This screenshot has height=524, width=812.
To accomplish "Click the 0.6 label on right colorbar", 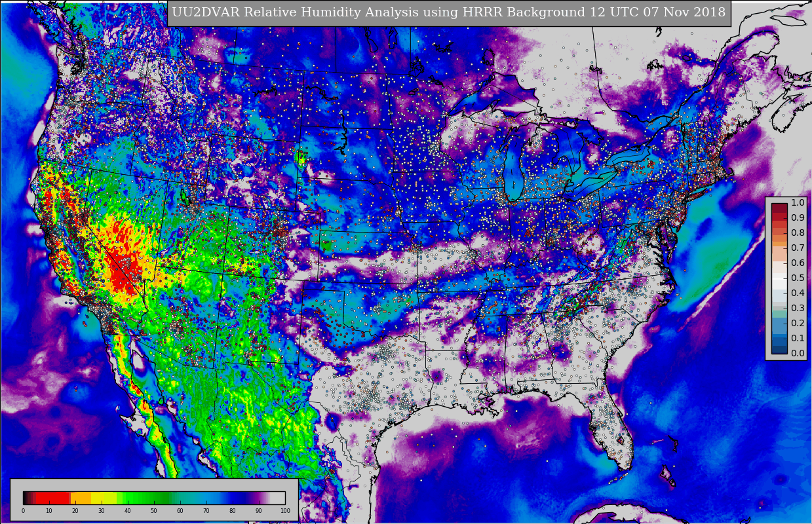I will [797, 263].
